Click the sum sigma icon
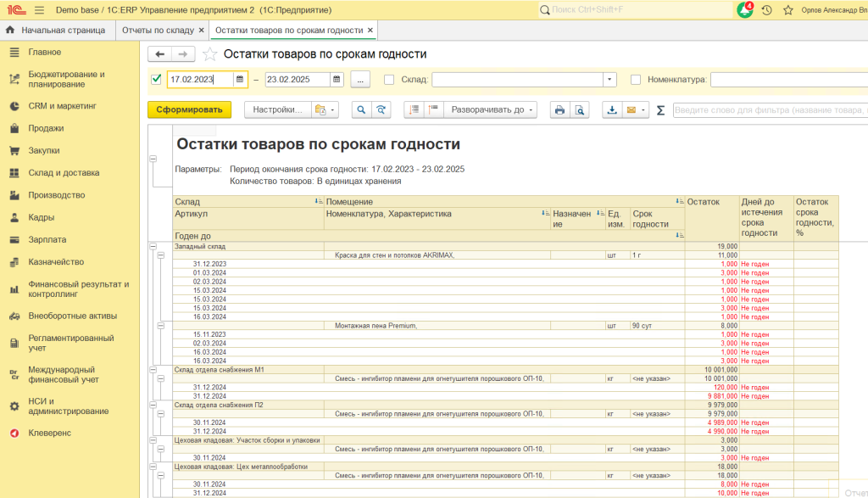The height and width of the screenshot is (498, 868). pos(660,110)
